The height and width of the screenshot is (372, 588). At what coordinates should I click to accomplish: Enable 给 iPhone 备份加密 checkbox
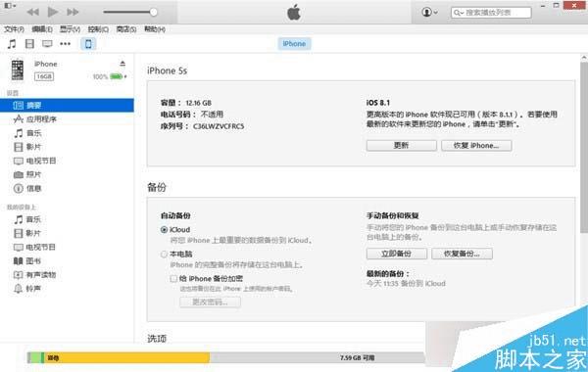pyautogui.click(x=173, y=279)
